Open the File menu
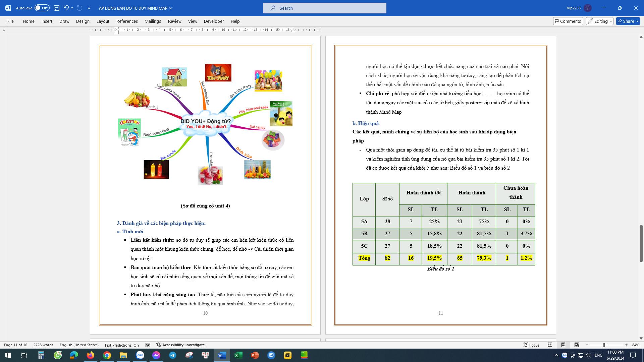Image resolution: width=644 pixels, height=362 pixels. point(10,21)
